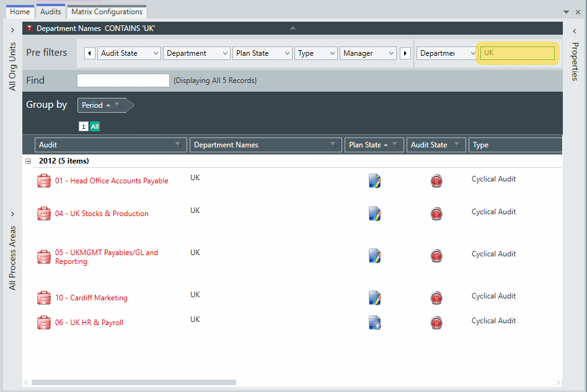Remove the Department Names CONTAINS 'UK' filter
Screen dimensions: 587x392
(30, 28)
